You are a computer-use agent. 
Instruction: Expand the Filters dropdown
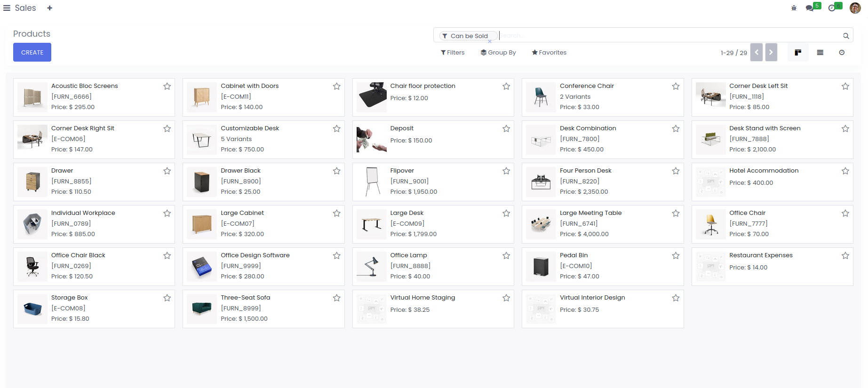point(453,53)
